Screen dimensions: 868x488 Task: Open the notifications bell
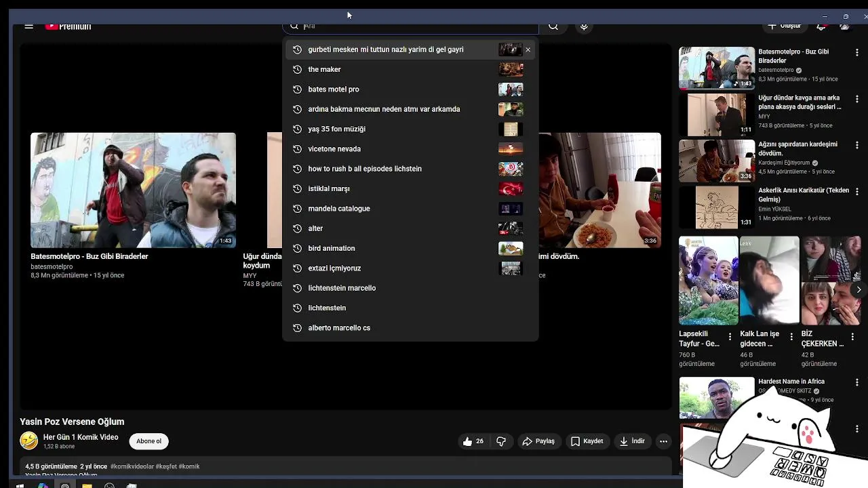pos(821,26)
